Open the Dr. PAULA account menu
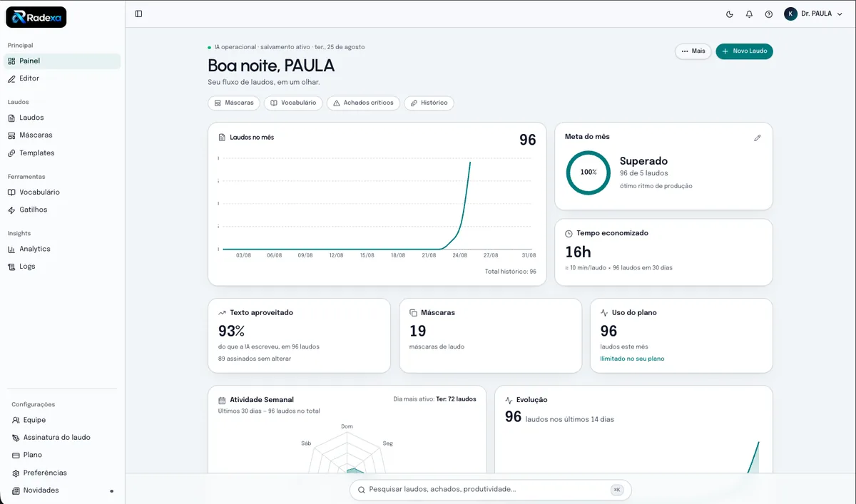The image size is (856, 504). tap(813, 14)
